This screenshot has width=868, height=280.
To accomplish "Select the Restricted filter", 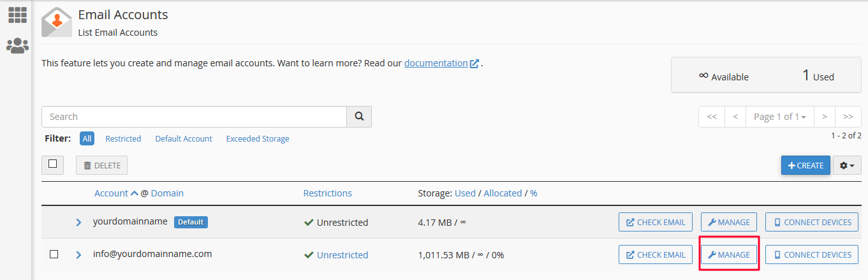I will tap(123, 138).
